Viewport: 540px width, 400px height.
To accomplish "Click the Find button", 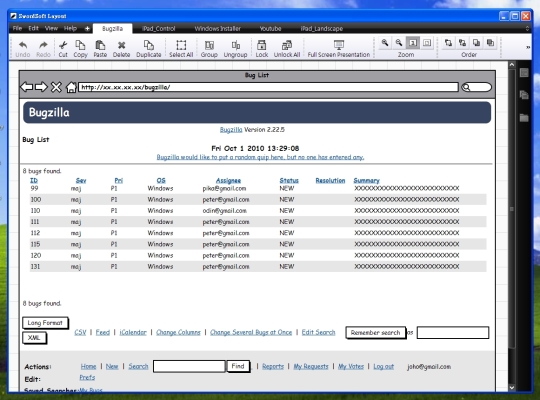I will click(x=238, y=366).
